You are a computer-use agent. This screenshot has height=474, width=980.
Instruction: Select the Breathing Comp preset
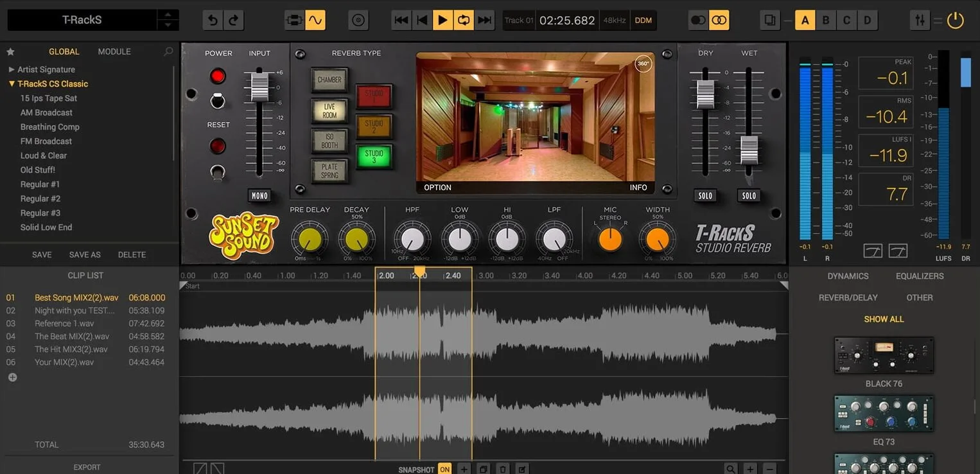click(x=50, y=127)
